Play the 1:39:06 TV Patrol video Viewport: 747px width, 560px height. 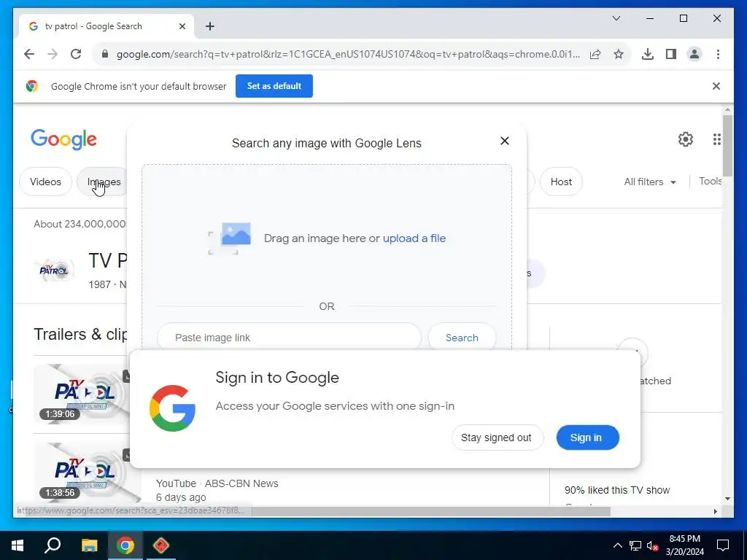click(x=81, y=394)
